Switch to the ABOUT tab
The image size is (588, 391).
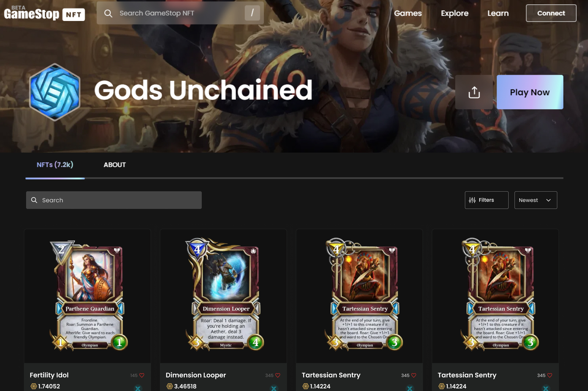[115, 165]
